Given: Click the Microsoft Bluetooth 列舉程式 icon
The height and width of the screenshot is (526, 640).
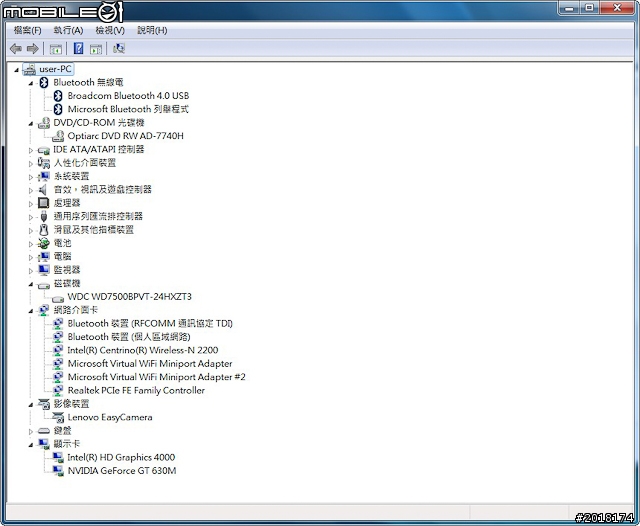Looking at the screenshot, I should (58, 109).
